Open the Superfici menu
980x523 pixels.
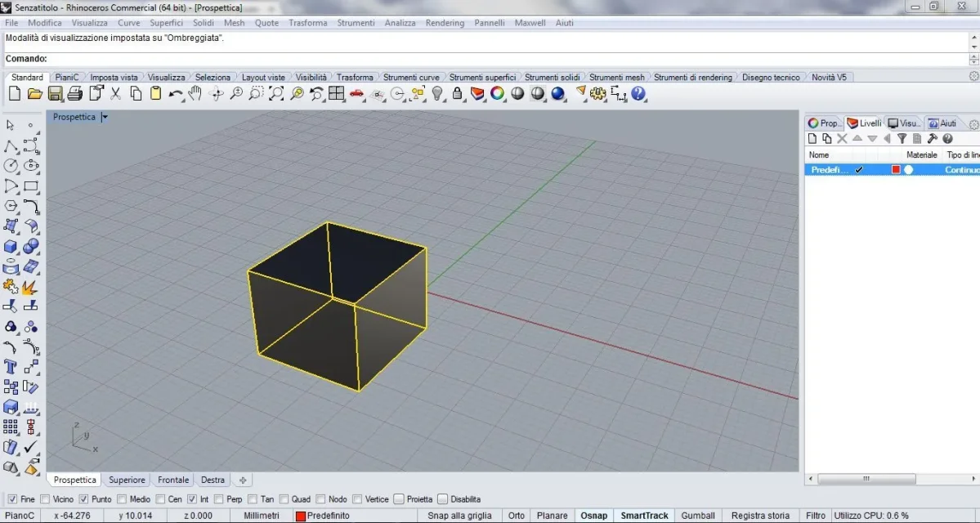click(x=166, y=23)
